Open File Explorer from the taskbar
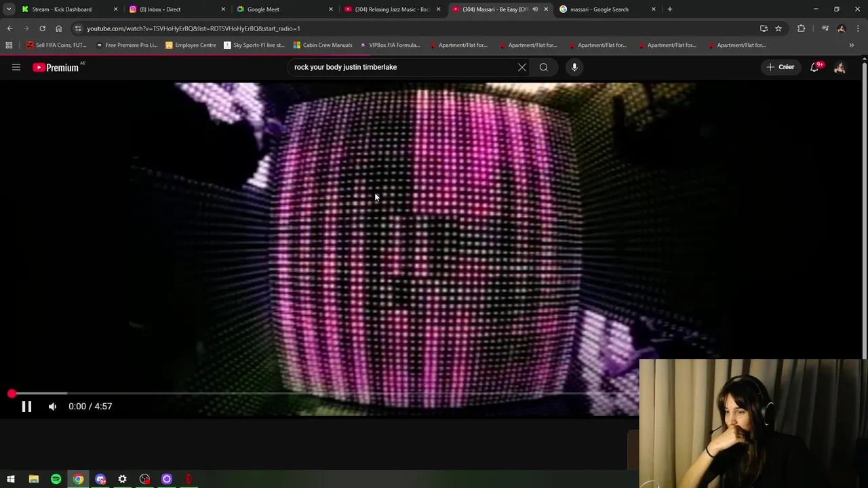868x488 pixels. coord(33,479)
